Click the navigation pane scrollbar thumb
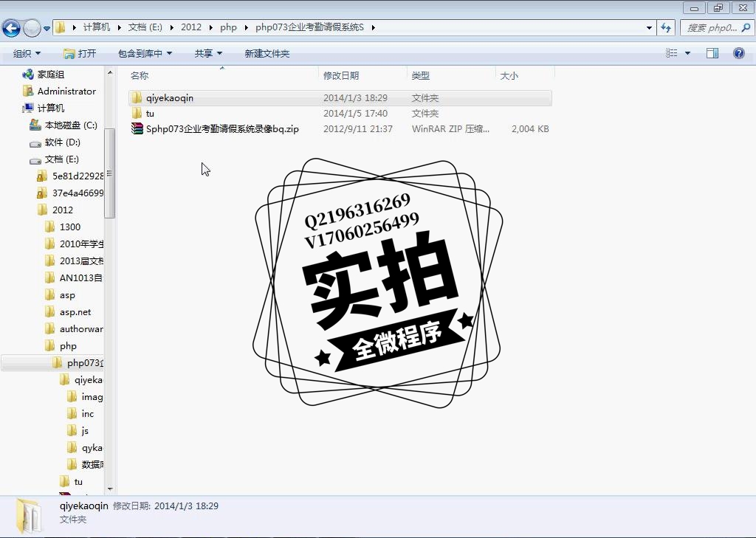Image resolution: width=756 pixels, height=538 pixels. [x=109, y=173]
